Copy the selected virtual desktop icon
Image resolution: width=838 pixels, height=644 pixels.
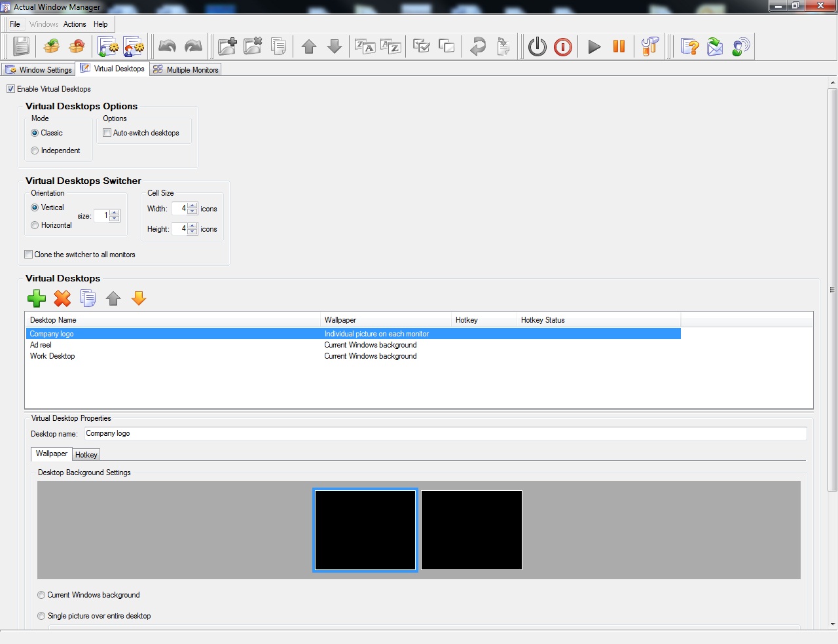click(88, 298)
